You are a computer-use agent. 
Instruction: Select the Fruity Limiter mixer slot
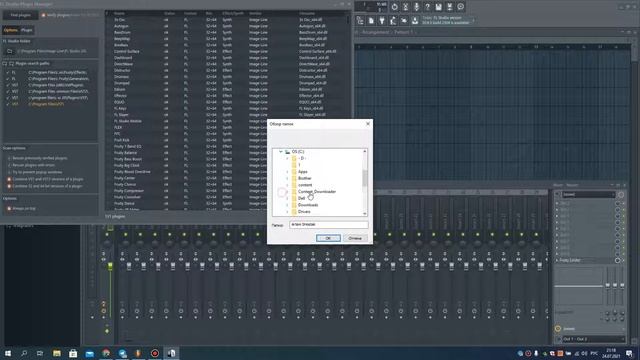[x=587, y=260]
